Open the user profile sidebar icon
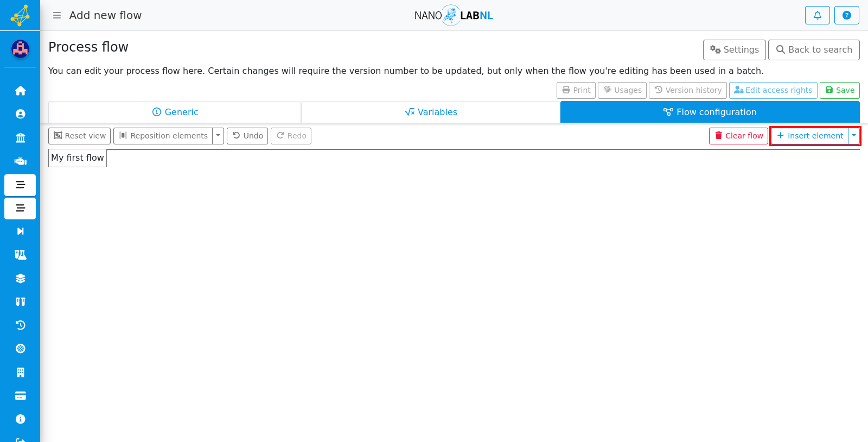This screenshot has height=442, width=868. click(20, 114)
